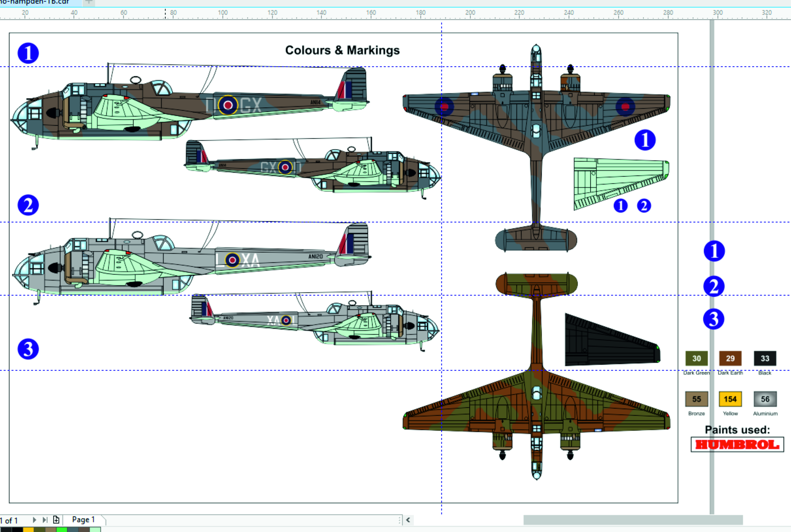This screenshot has width=791, height=532.
Task: Select the black wing underside drawing
Action: pyautogui.click(x=612, y=339)
